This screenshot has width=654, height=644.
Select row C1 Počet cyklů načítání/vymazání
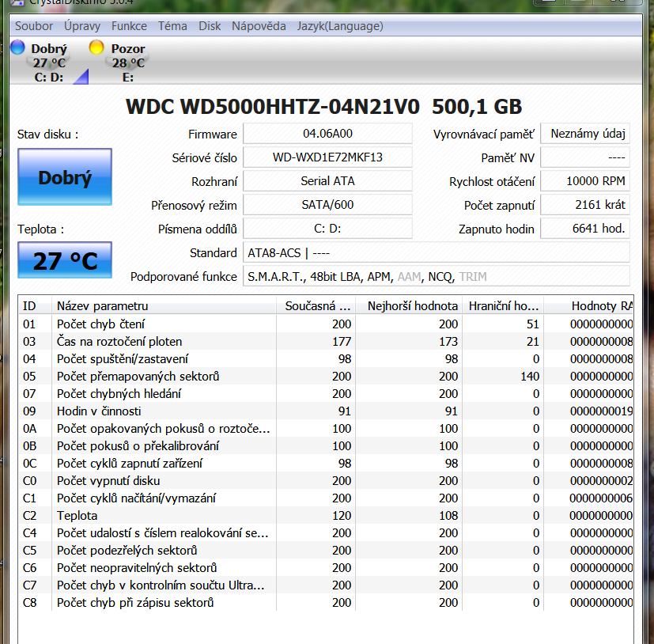pyautogui.click(x=326, y=498)
